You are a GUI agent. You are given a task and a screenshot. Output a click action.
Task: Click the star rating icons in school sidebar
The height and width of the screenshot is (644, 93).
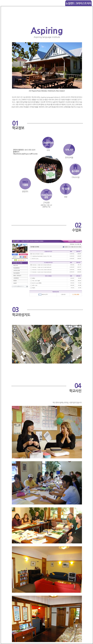[x=22, y=260]
